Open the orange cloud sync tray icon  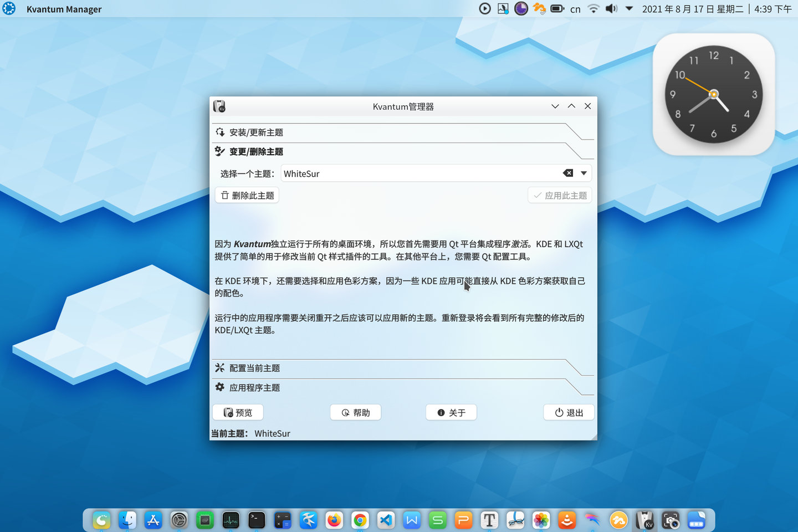coord(539,8)
